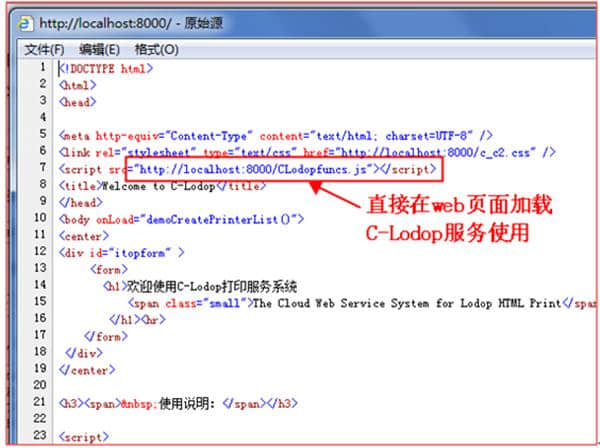600x448 pixels.
Task: Open the 编辑(E) menu
Action: pos(99,50)
